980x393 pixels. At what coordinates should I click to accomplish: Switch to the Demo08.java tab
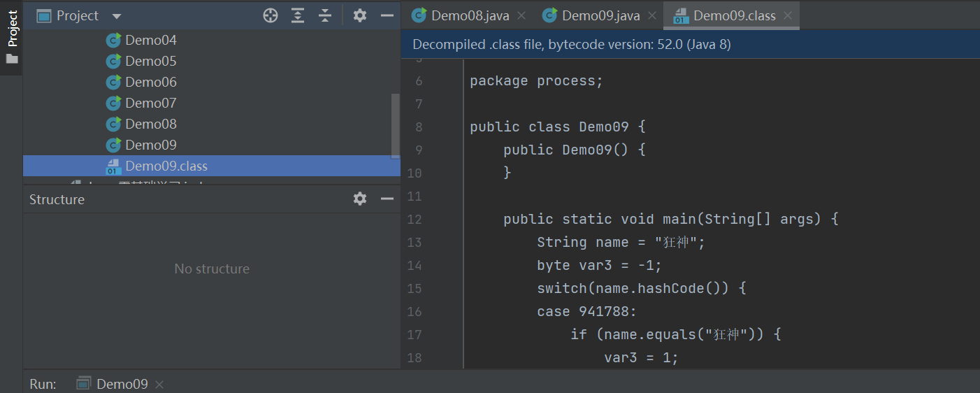[x=470, y=15]
